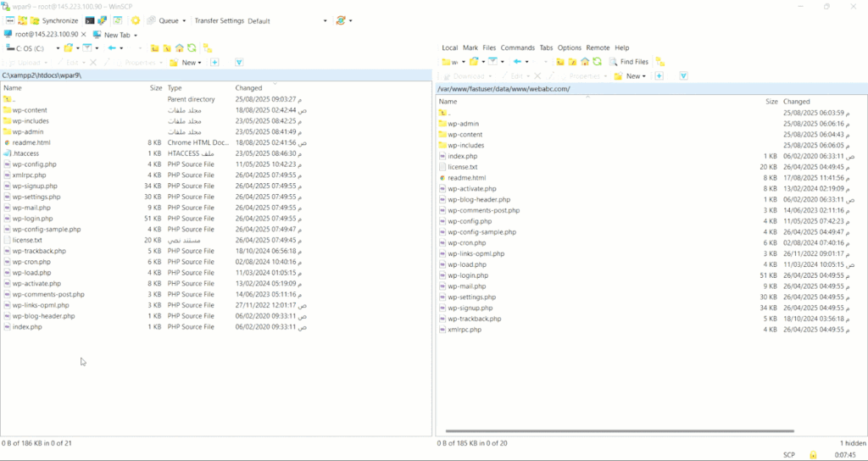The image size is (868, 461).
Task: Click the lock icon in the status bar
Action: [x=813, y=455]
